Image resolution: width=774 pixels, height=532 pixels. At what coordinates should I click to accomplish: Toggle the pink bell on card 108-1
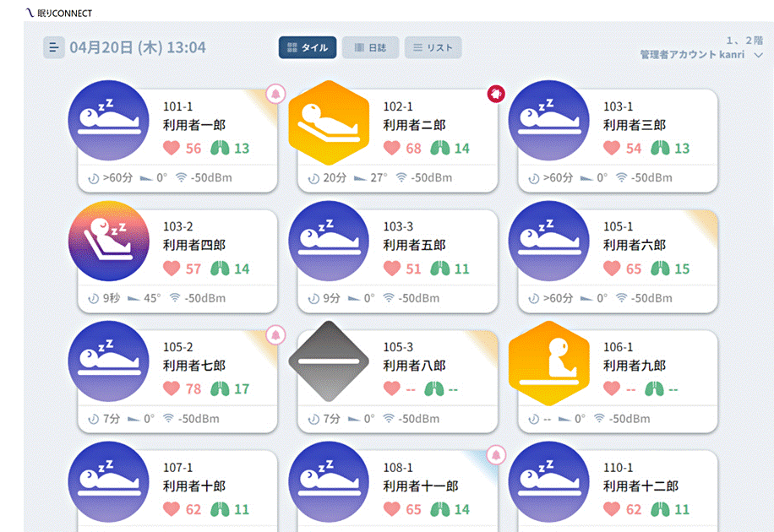coord(496,455)
